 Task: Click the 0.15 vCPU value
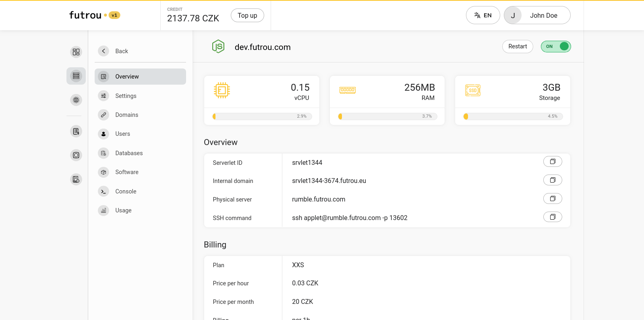click(x=300, y=87)
